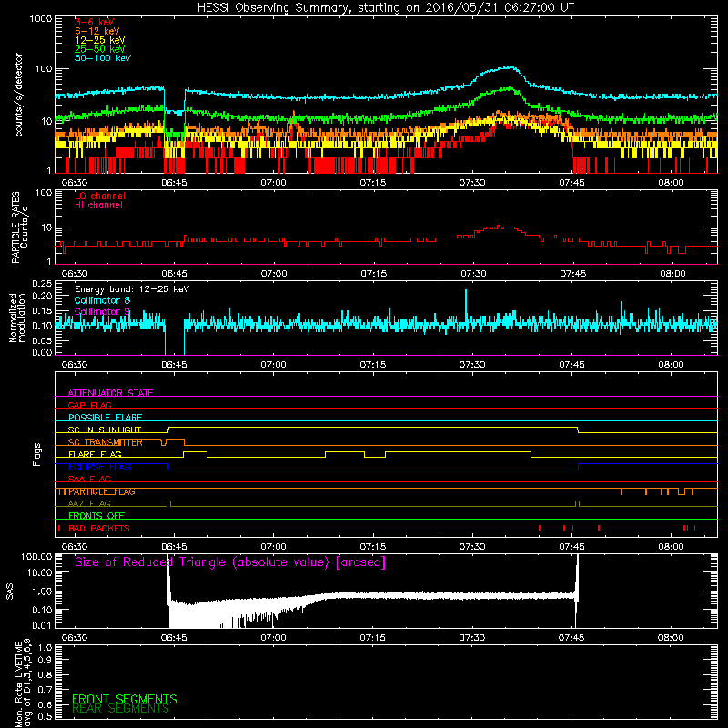Image resolution: width=728 pixels, height=728 pixels.
Task: Click the 1.0 tick on livetime axis
Action: (x=45, y=647)
